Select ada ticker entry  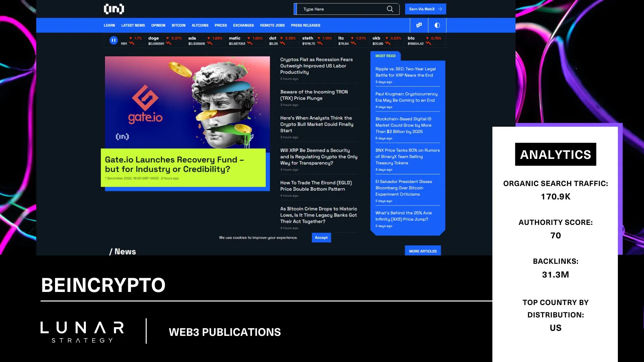tap(205, 41)
